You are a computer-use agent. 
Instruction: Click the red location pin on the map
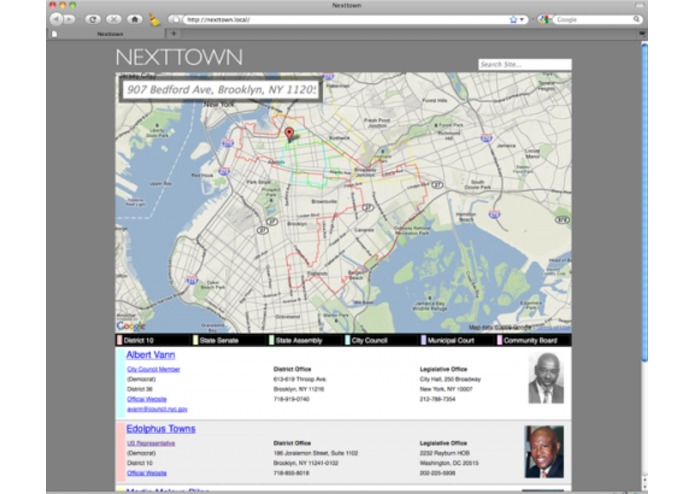tap(289, 134)
